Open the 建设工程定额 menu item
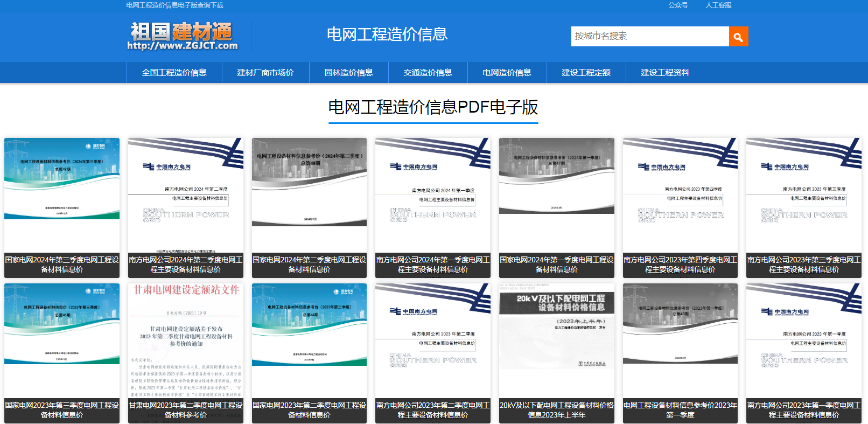Viewport: 868px width, 424px height. click(586, 73)
